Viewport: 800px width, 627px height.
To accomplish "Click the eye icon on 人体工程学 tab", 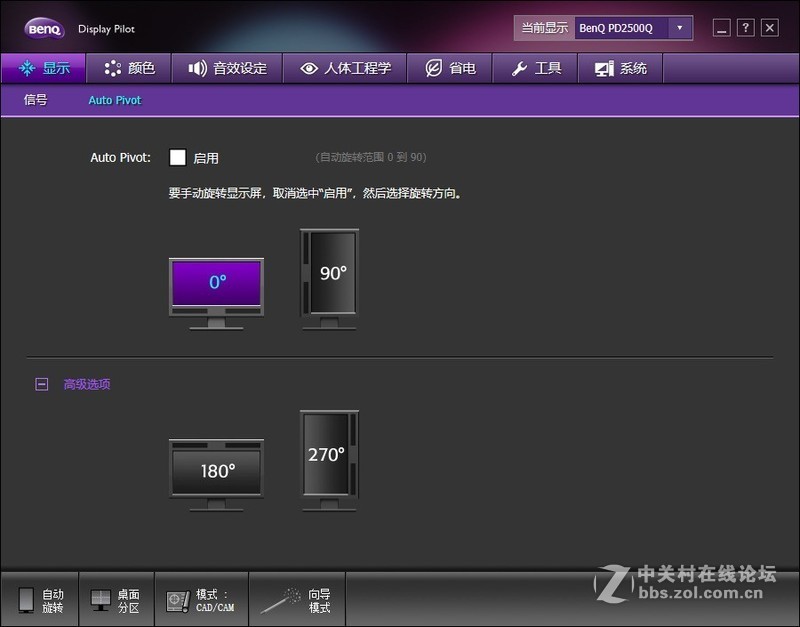I will pyautogui.click(x=308, y=68).
